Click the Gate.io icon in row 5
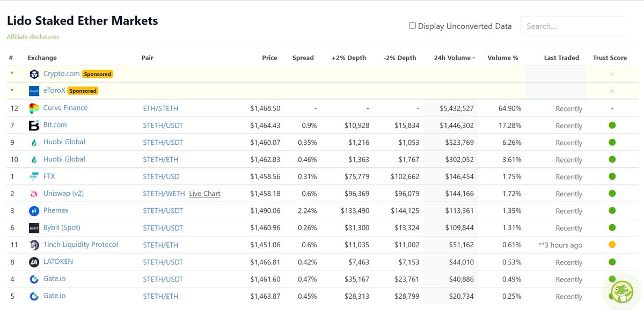Image resolution: width=644 pixels, height=310 pixels. click(34, 296)
